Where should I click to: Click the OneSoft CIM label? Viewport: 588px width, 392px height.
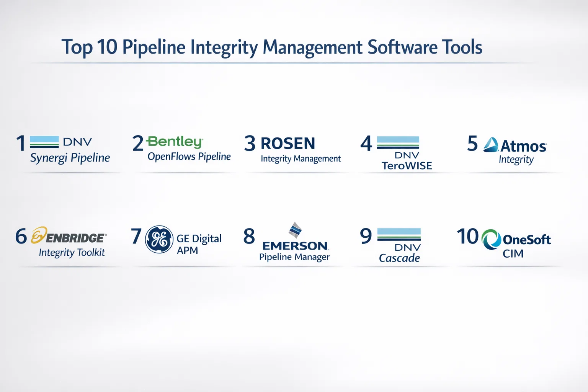(526, 246)
